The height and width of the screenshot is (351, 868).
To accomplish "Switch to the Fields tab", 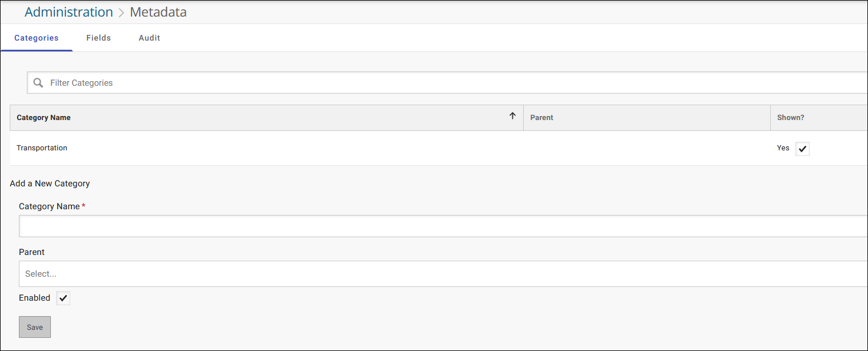I will [98, 37].
